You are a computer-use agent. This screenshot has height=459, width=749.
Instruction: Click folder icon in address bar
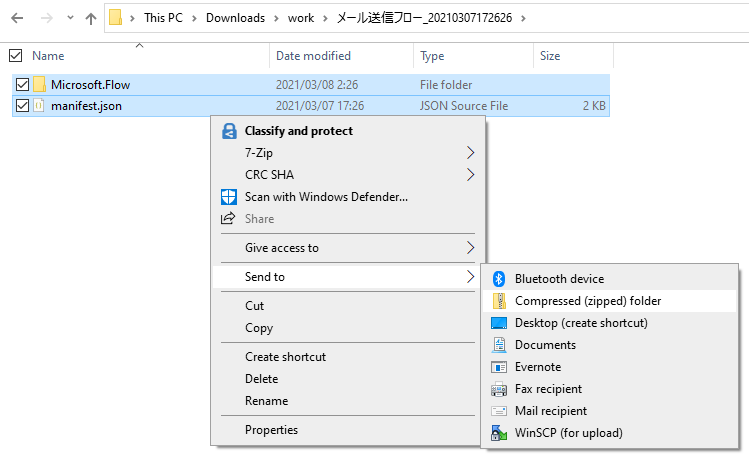[x=116, y=18]
